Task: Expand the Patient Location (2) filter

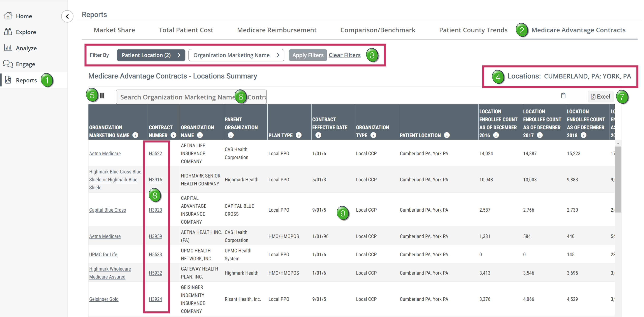Action: pyautogui.click(x=151, y=55)
